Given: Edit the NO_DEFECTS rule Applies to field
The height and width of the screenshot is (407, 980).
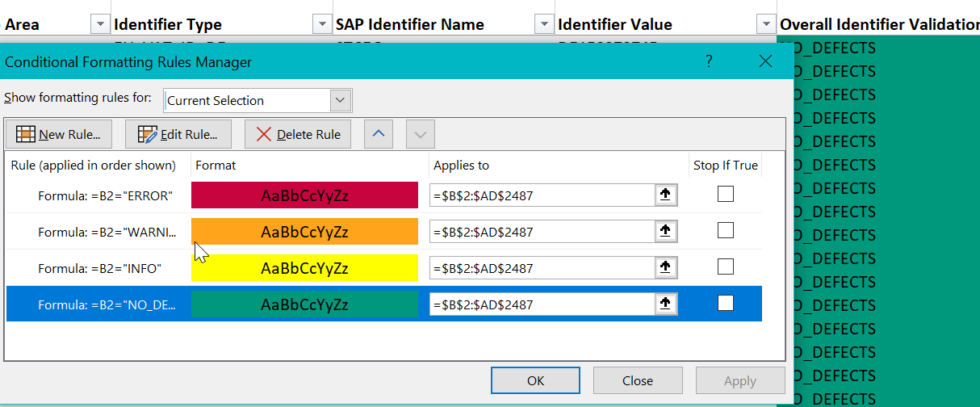Looking at the screenshot, I should click(541, 304).
